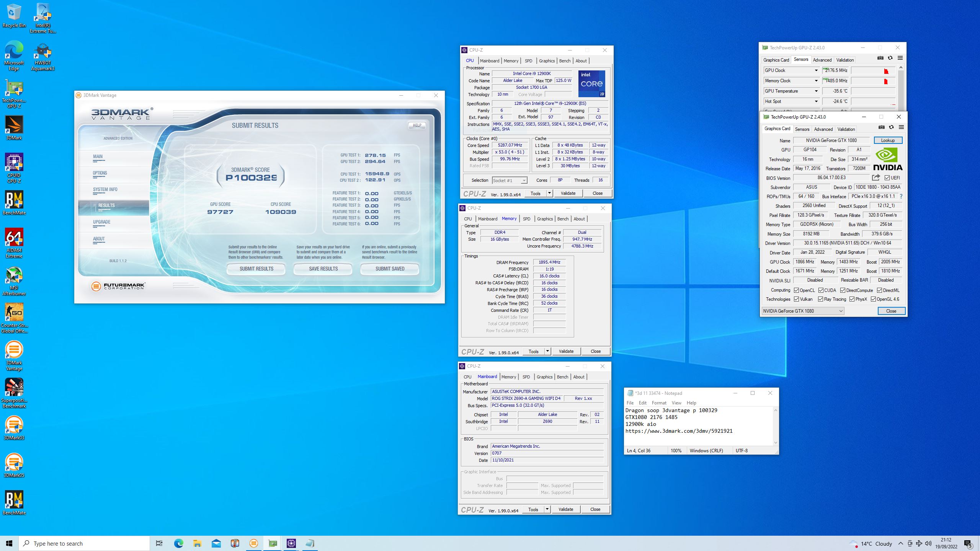Image resolution: width=980 pixels, height=551 pixels.
Task: Launch Microsoft Edge desktop shortcut
Action: tap(14, 55)
